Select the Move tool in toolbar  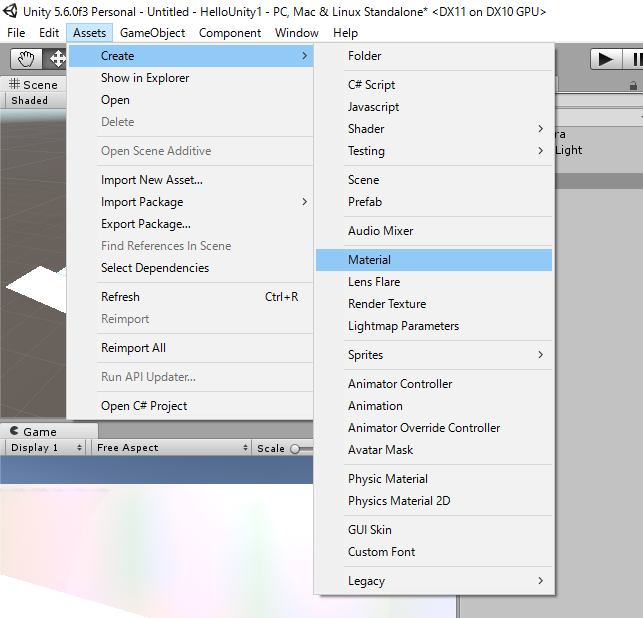point(56,59)
